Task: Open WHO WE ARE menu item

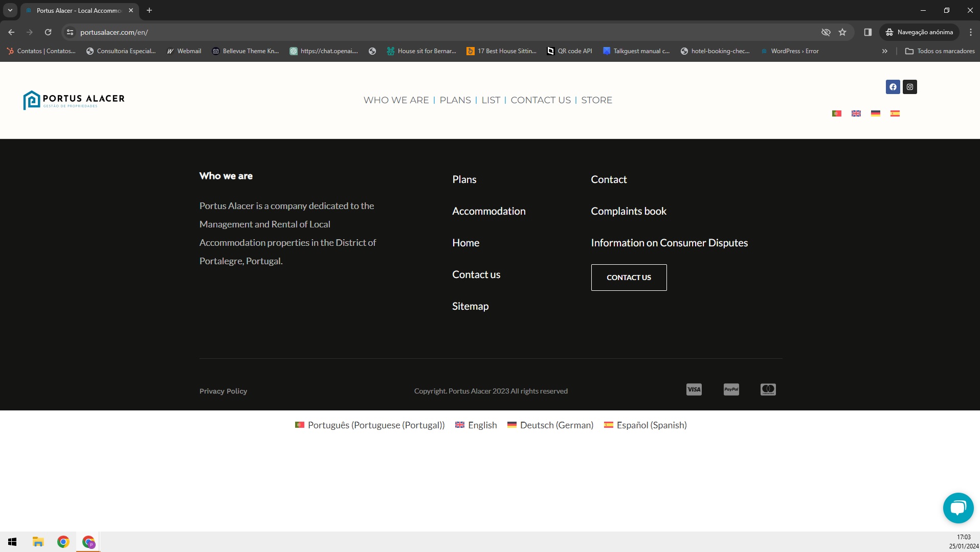Action: (x=396, y=100)
